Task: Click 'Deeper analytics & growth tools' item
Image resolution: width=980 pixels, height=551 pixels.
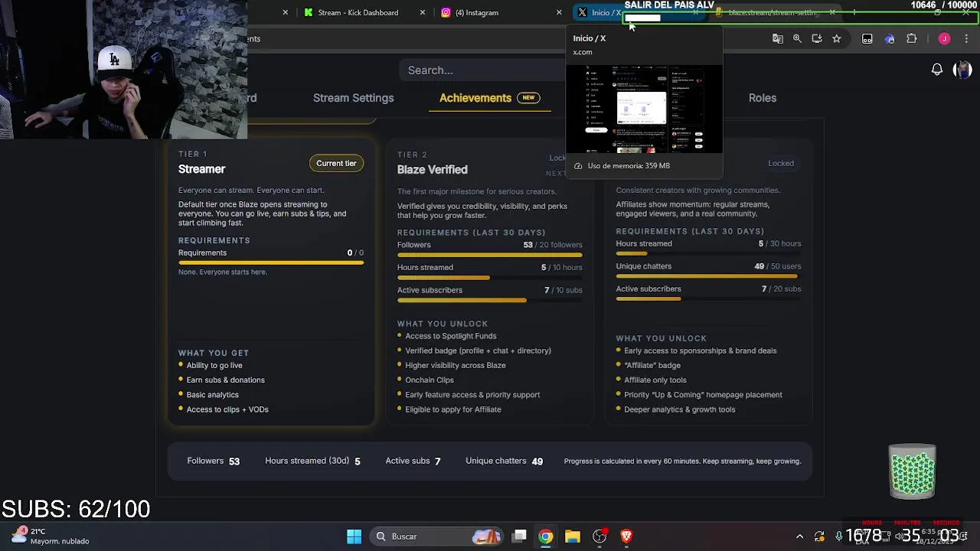Action: click(680, 409)
